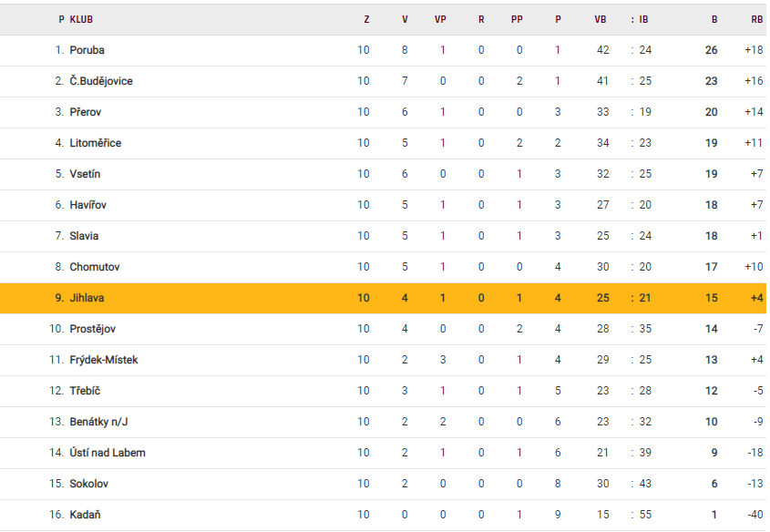Screen dimensions: 770x532
Task: Click the RB column header
Action: [x=756, y=19]
